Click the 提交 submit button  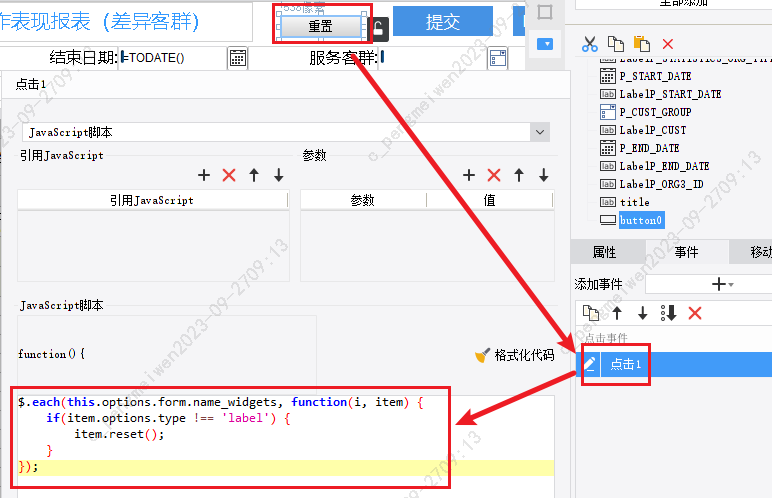pyautogui.click(x=443, y=22)
